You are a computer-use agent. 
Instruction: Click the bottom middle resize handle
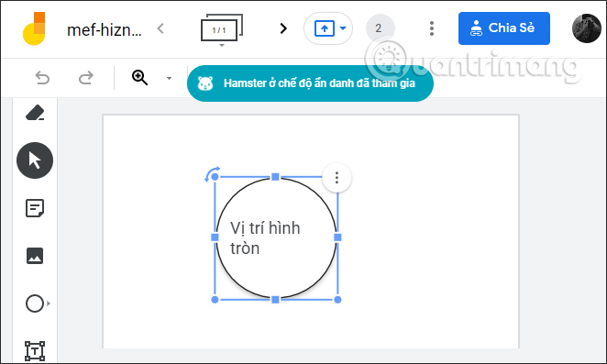[x=275, y=299]
